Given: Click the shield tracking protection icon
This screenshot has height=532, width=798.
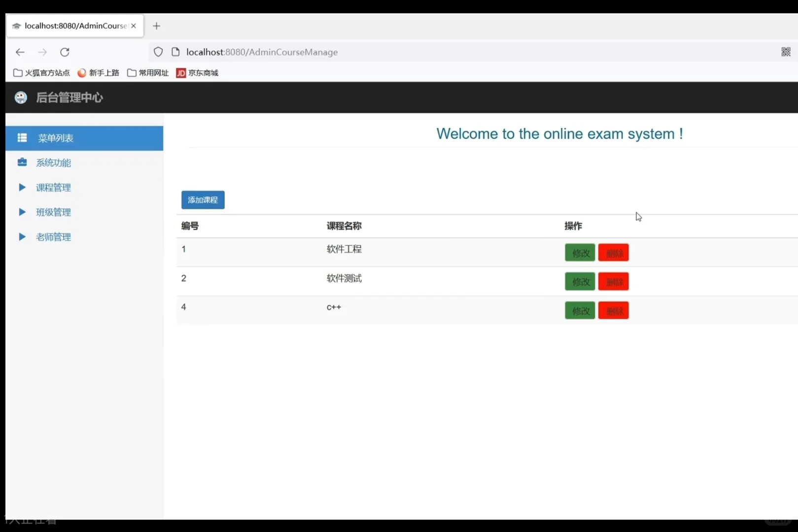Looking at the screenshot, I should pos(158,52).
